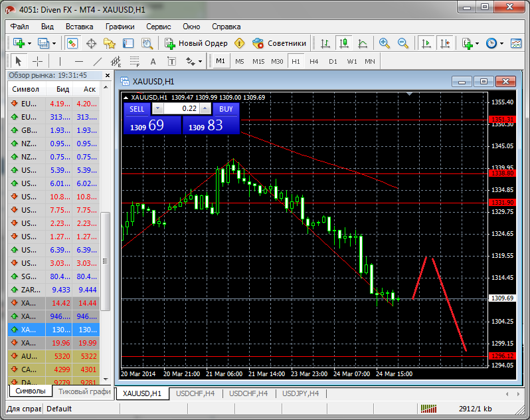Screen dimensions: 530x420
Task: Switch to M15 timeframe
Action: click(x=258, y=61)
